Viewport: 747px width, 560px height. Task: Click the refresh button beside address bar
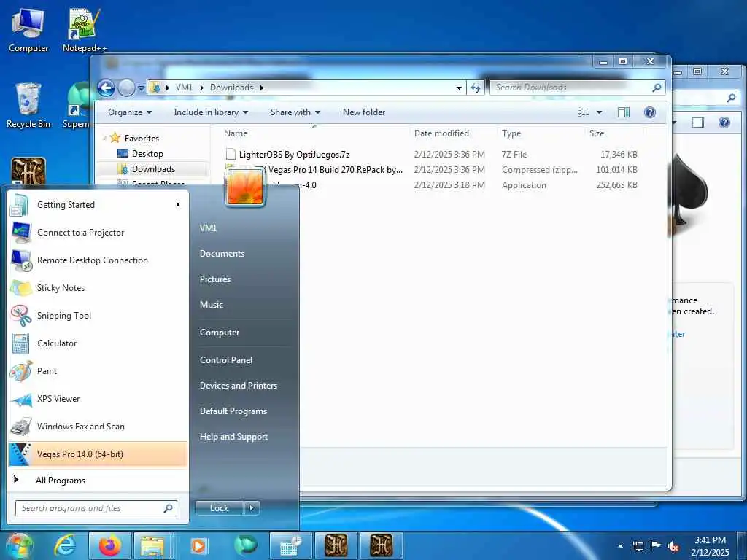[x=476, y=87]
